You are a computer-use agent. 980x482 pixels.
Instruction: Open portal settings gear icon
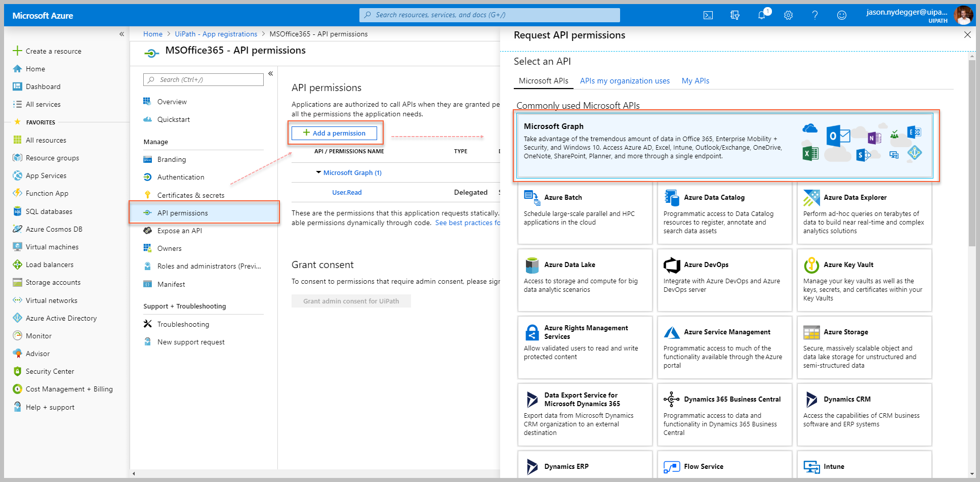(x=788, y=15)
